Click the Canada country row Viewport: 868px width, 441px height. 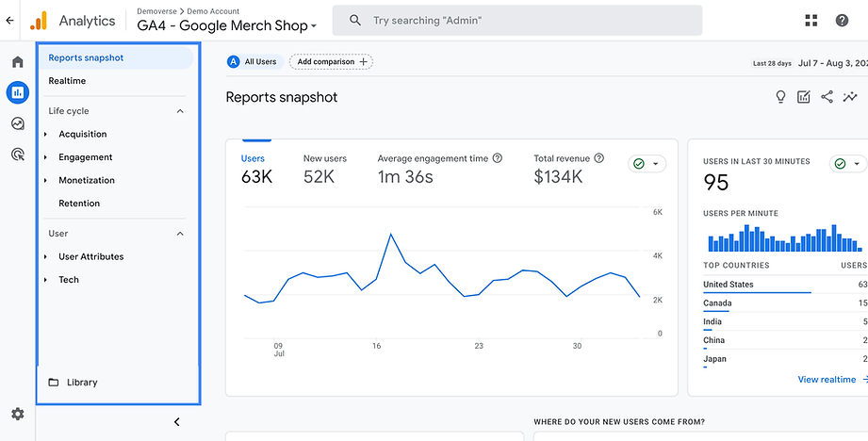[785, 303]
